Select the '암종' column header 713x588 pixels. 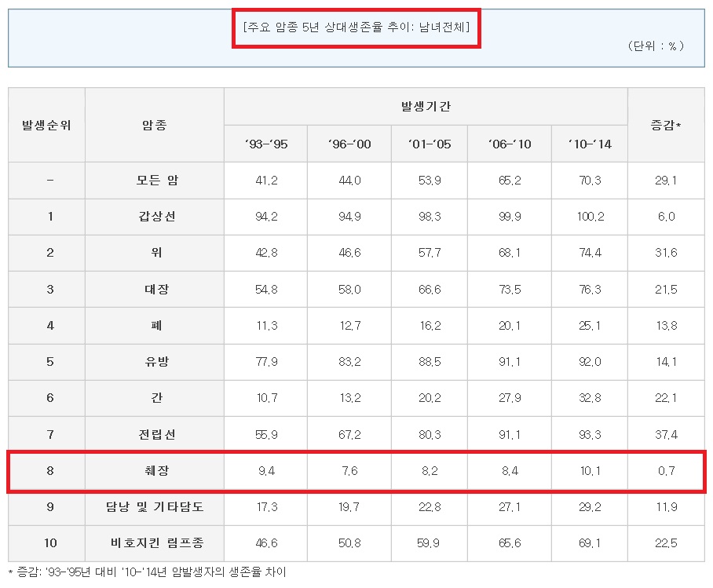point(154,125)
